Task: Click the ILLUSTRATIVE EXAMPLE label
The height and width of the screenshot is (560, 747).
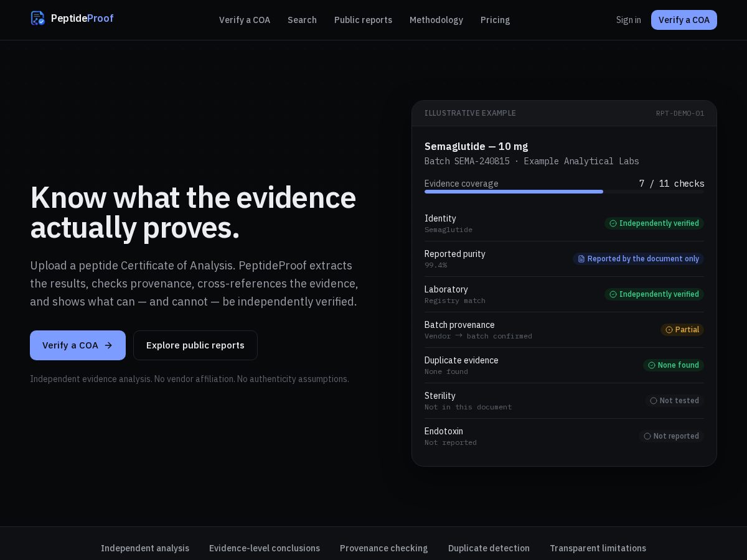Action: click(470, 113)
